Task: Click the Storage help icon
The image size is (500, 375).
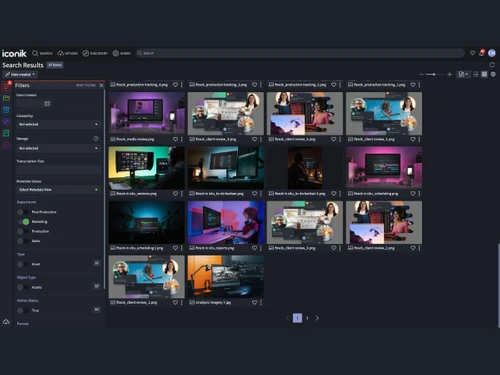Action: pos(96,138)
